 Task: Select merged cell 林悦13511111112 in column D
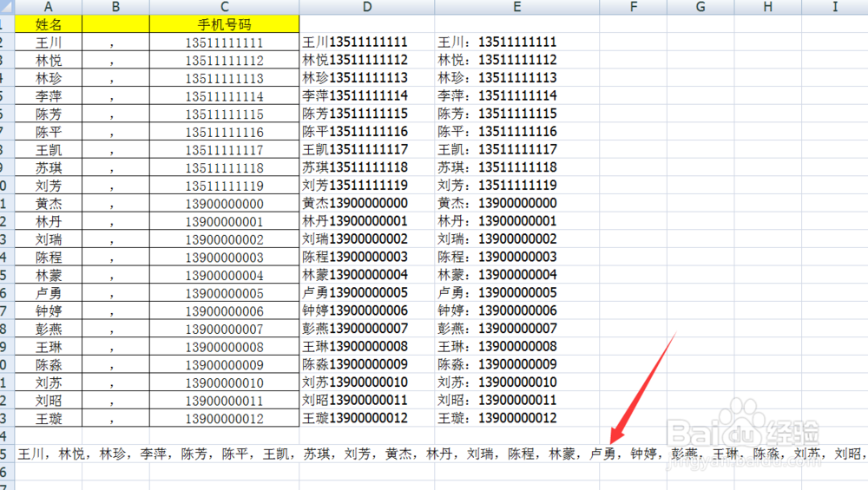(x=367, y=60)
